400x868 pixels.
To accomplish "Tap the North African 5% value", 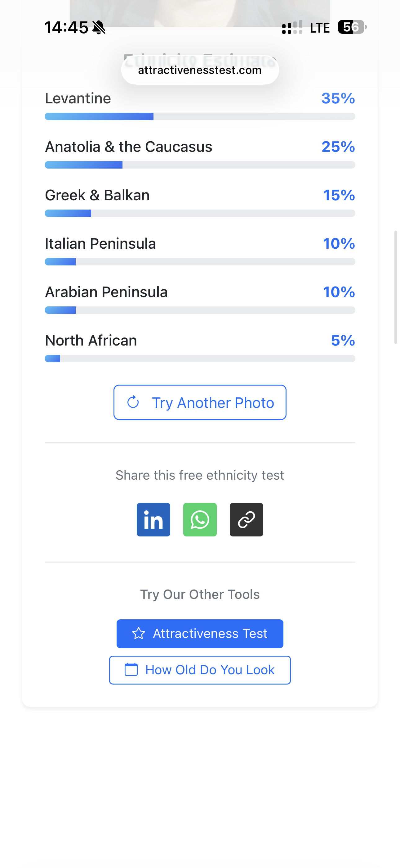I will click(x=343, y=340).
